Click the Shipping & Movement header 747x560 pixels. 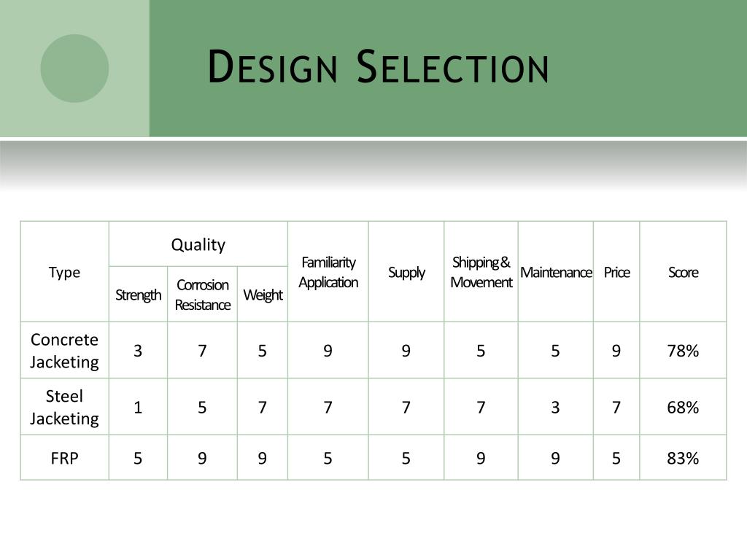(x=481, y=272)
